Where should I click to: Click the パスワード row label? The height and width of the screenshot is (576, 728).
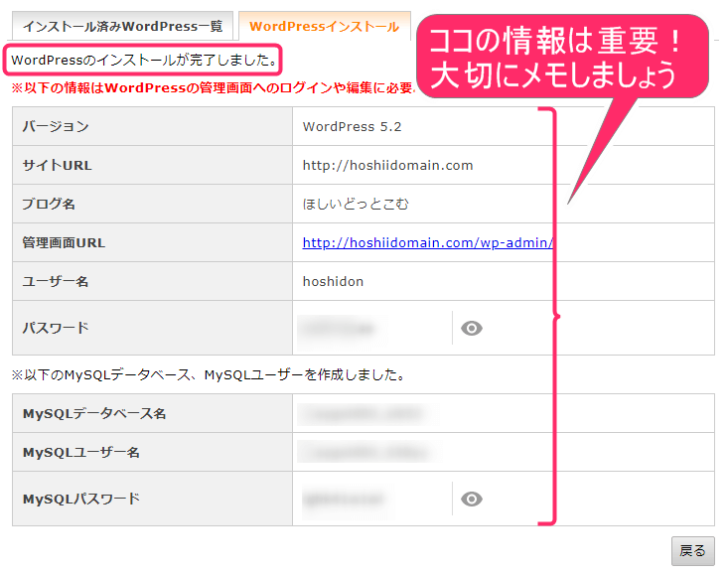(56, 328)
